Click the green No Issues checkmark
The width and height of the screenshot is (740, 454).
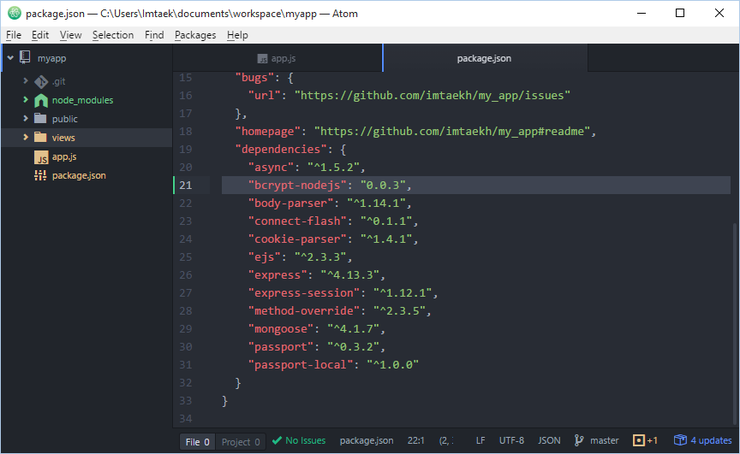277,440
